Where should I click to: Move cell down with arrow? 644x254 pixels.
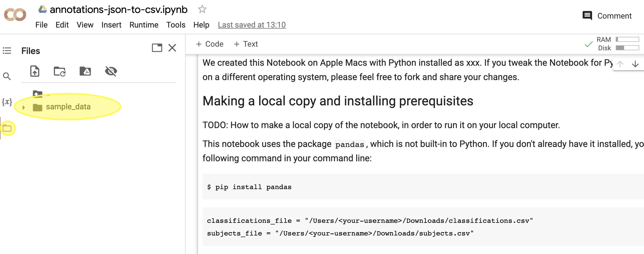coord(635,64)
